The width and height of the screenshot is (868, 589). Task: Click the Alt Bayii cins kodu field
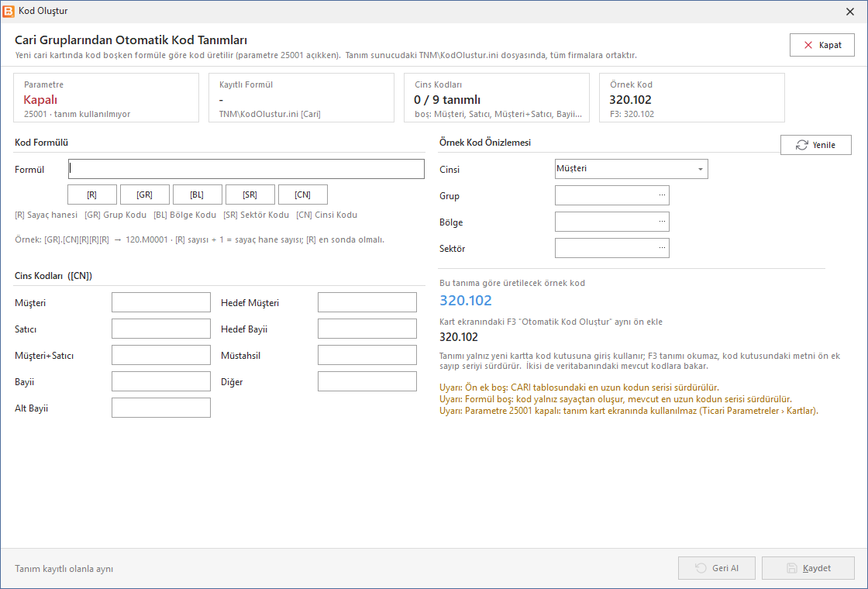click(161, 408)
